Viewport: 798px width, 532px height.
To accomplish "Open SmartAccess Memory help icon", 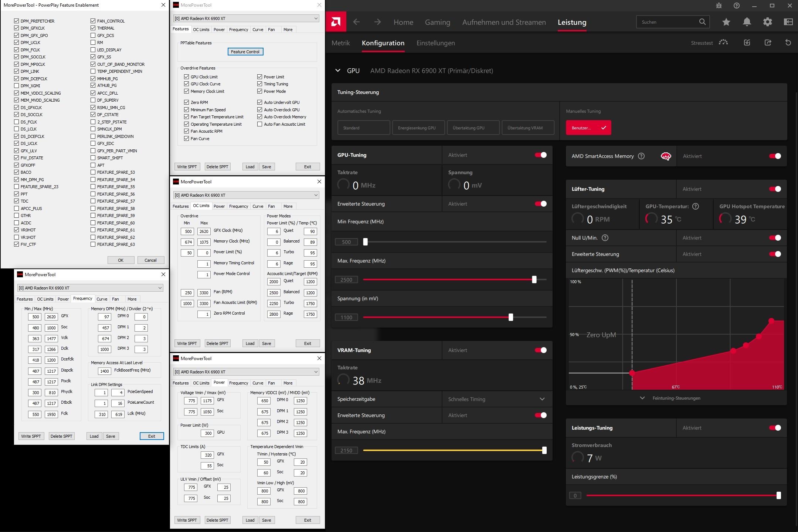I will (x=641, y=156).
